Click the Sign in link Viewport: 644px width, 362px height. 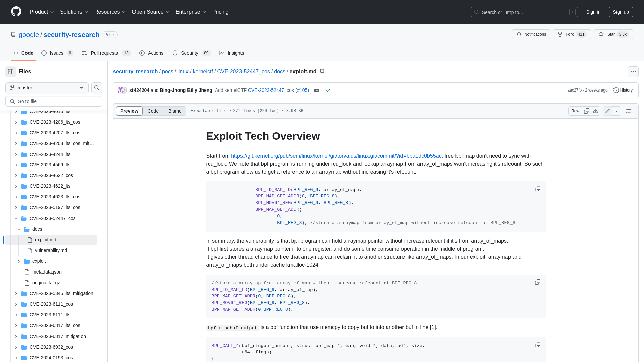(593, 12)
